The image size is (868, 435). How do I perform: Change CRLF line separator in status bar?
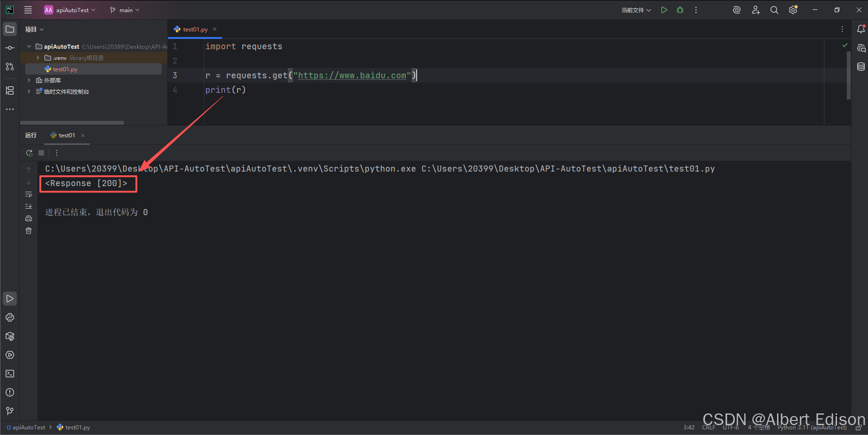pyautogui.click(x=709, y=427)
